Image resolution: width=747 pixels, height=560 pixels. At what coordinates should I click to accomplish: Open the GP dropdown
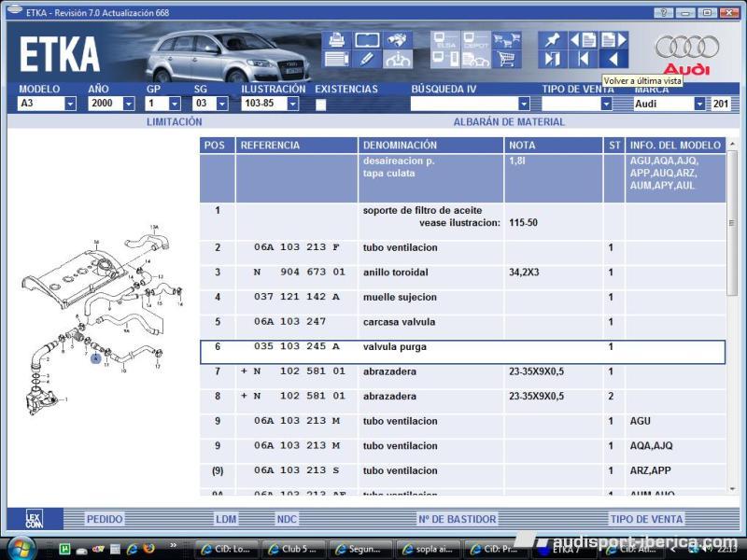pyautogui.click(x=175, y=104)
